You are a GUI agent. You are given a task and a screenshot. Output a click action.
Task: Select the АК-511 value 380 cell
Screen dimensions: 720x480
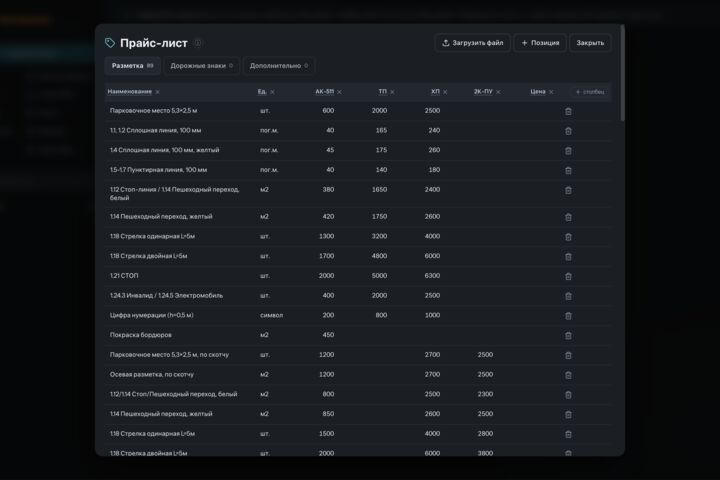click(x=328, y=190)
